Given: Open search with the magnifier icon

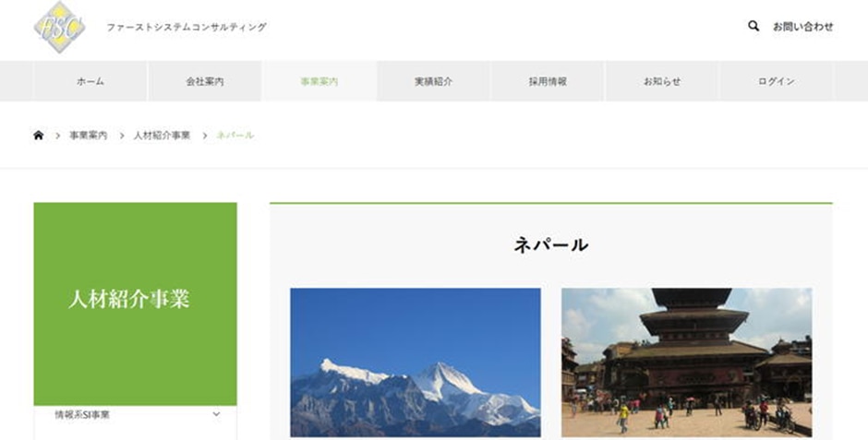Looking at the screenshot, I should (x=753, y=27).
